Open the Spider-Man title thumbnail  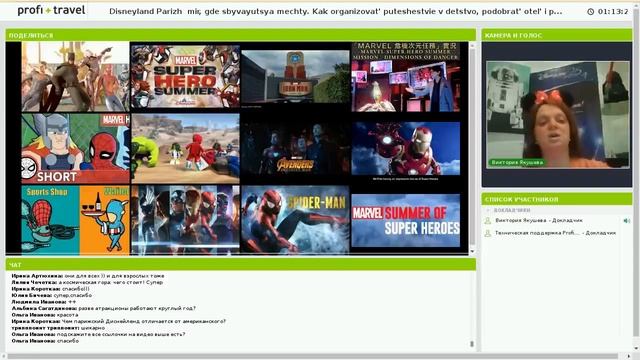point(295,220)
